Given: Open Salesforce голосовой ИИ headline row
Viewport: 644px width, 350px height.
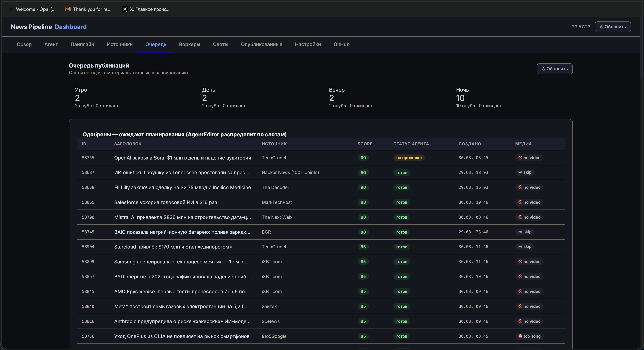Looking at the screenshot, I should [x=165, y=202].
